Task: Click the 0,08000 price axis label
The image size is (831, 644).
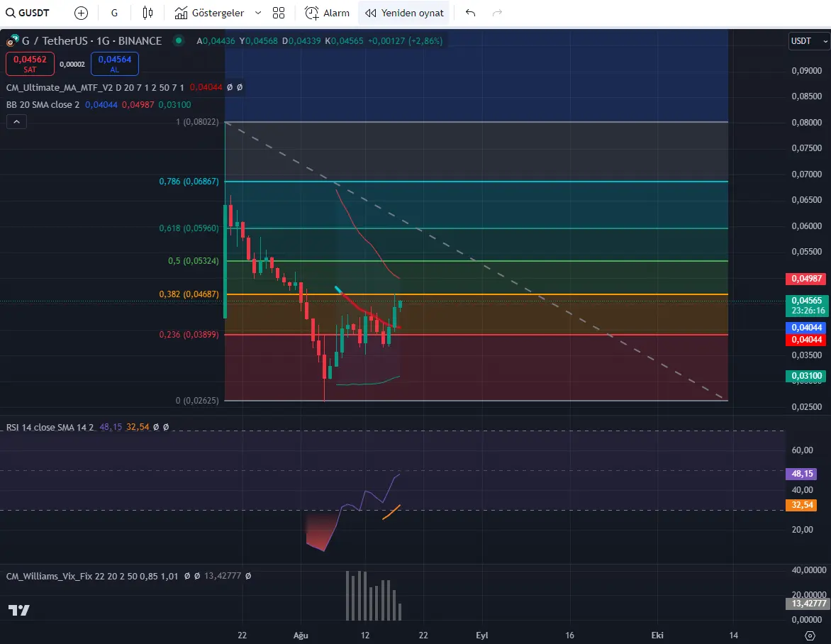Action: pyautogui.click(x=807, y=123)
